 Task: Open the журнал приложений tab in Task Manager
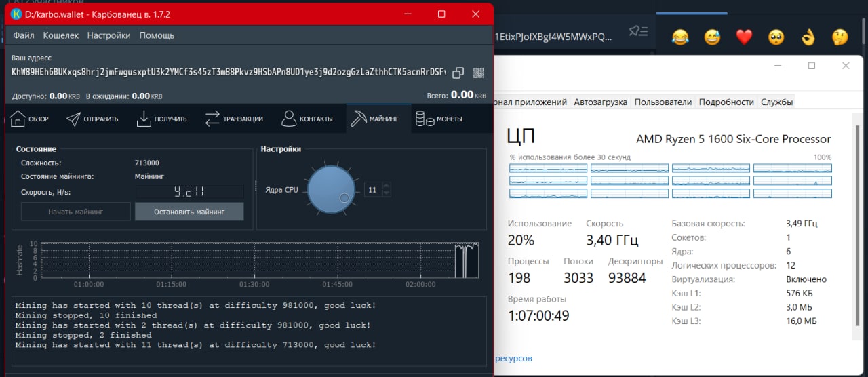(532, 102)
